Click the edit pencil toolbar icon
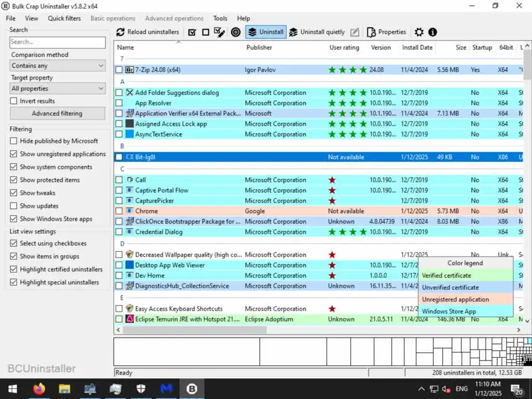532x399 pixels. point(354,32)
